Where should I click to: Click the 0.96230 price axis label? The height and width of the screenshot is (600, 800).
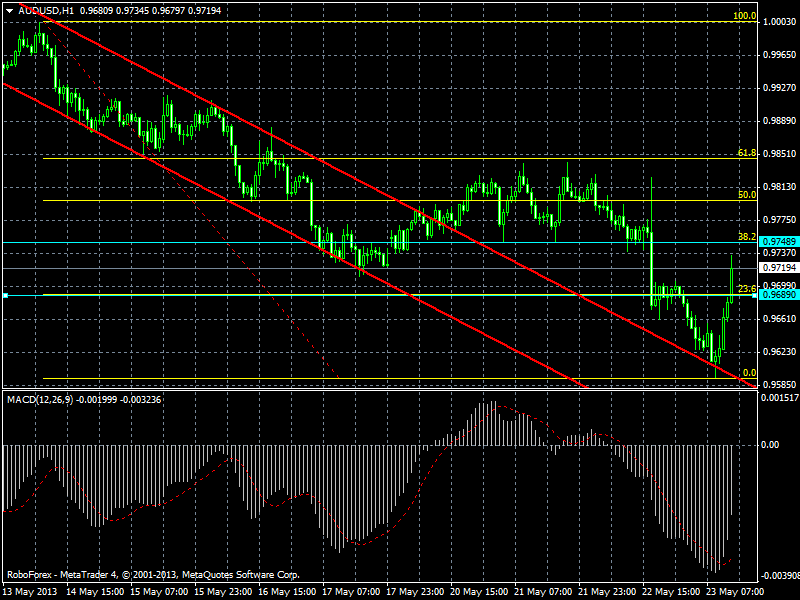pos(780,352)
